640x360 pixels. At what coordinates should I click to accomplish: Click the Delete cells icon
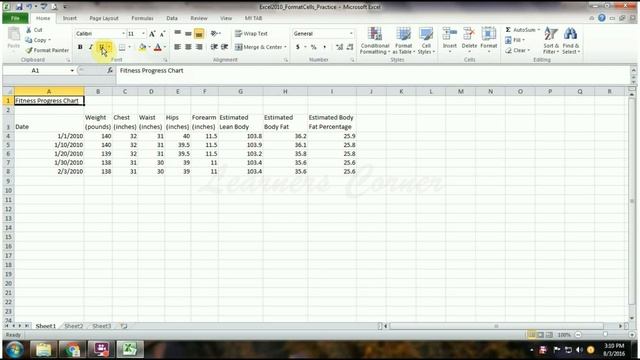coord(469,34)
